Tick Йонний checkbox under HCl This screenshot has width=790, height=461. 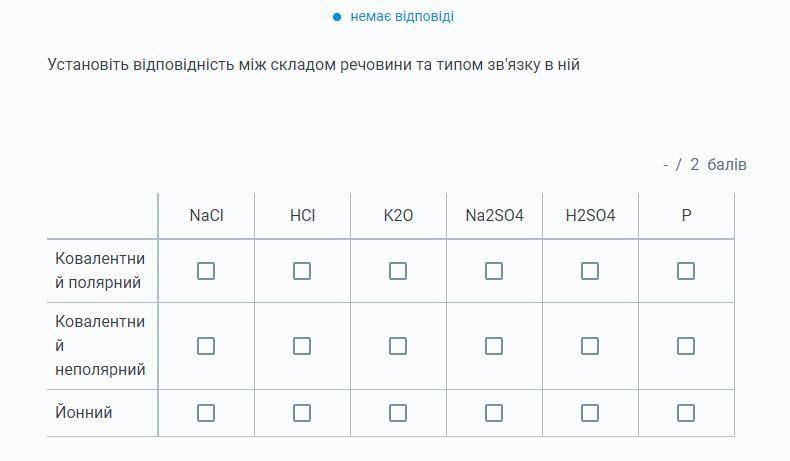pyautogui.click(x=302, y=413)
